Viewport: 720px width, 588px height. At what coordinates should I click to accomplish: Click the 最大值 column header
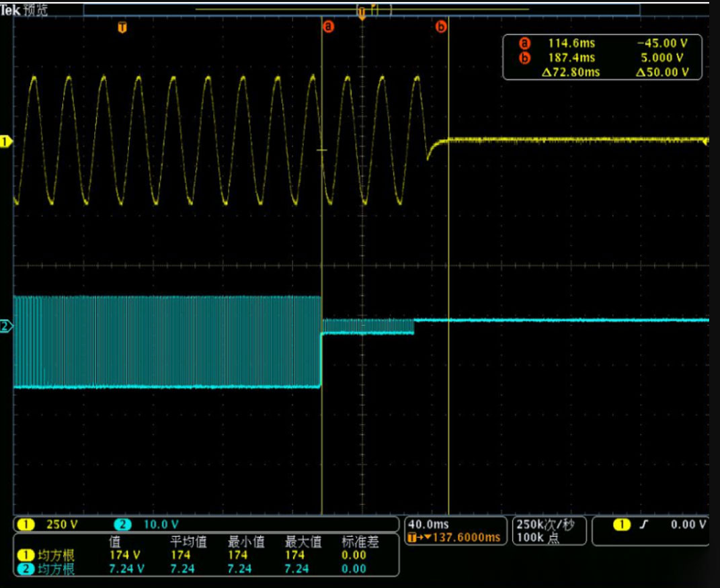303,542
